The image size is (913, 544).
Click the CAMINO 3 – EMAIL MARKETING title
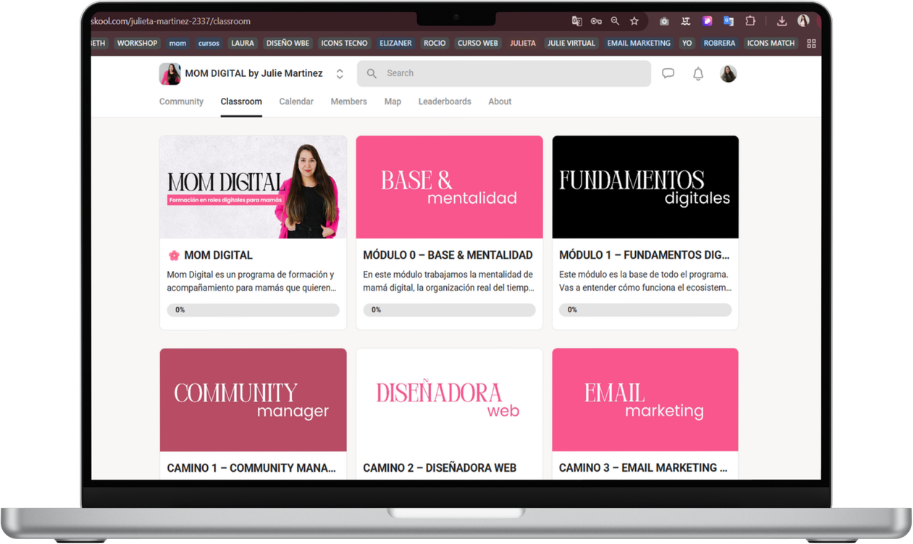pos(643,468)
